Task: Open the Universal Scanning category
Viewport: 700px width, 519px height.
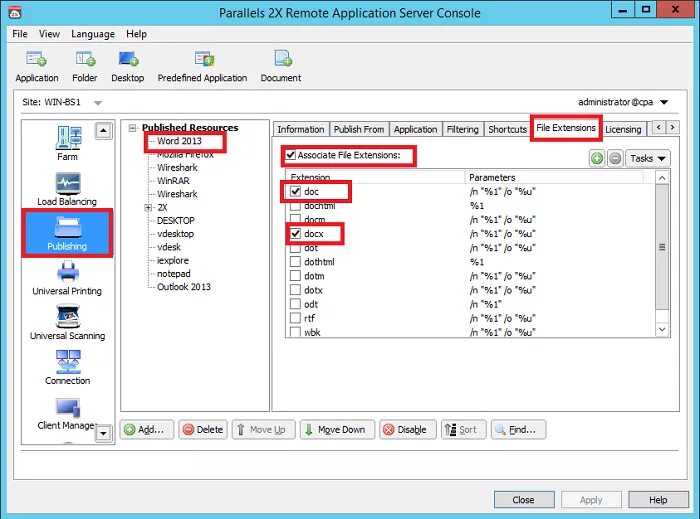Action: click(67, 323)
